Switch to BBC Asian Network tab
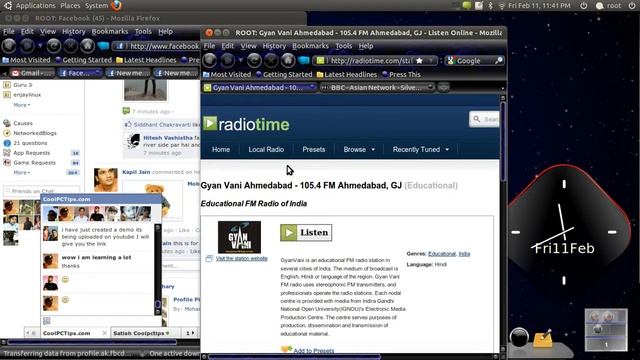The width and height of the screenshot is (640, 360). pyautogui.click(x=377, y=87)
